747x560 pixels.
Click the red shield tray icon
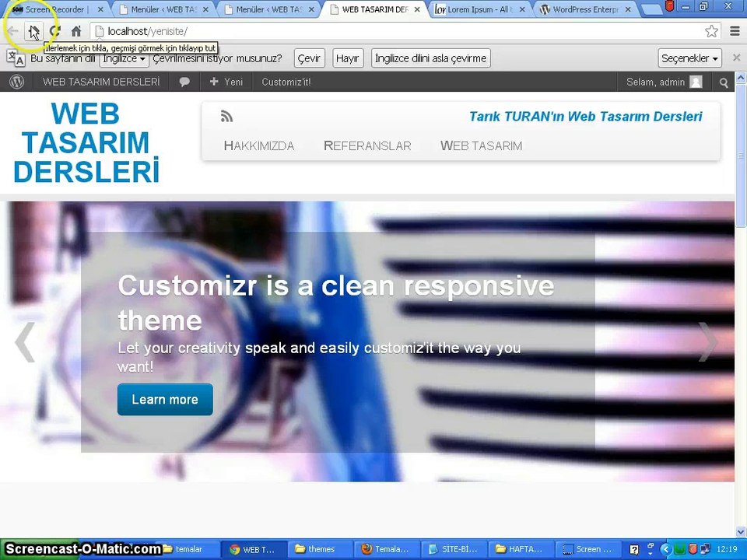click(x=693, y=550)
